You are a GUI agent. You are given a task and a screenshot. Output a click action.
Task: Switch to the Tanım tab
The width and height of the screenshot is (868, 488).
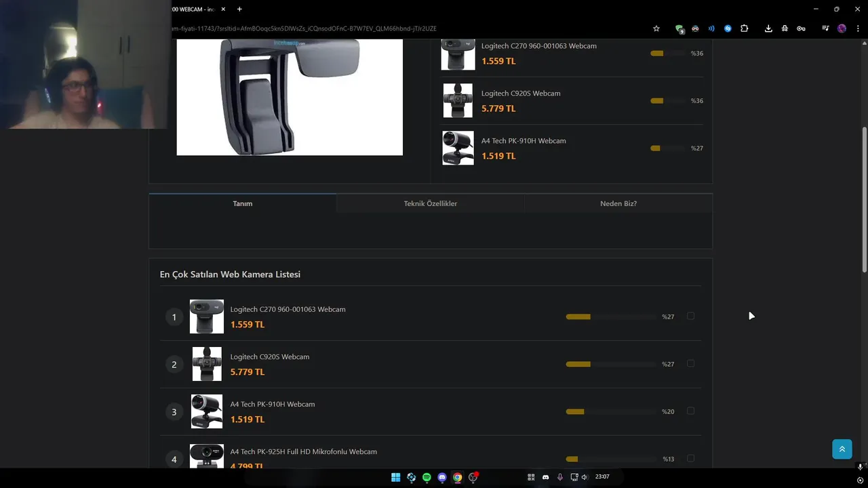click(243, 203)
